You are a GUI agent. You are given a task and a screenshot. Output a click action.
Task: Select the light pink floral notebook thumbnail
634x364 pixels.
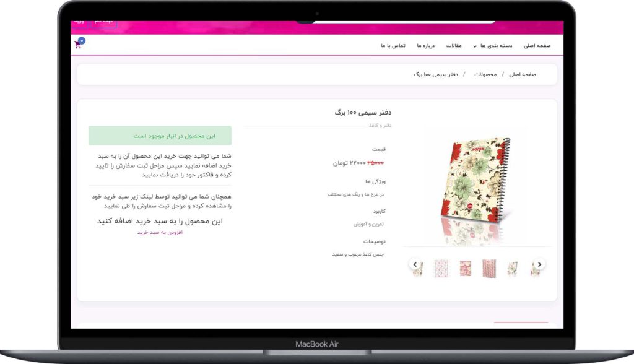click(441, 268)
